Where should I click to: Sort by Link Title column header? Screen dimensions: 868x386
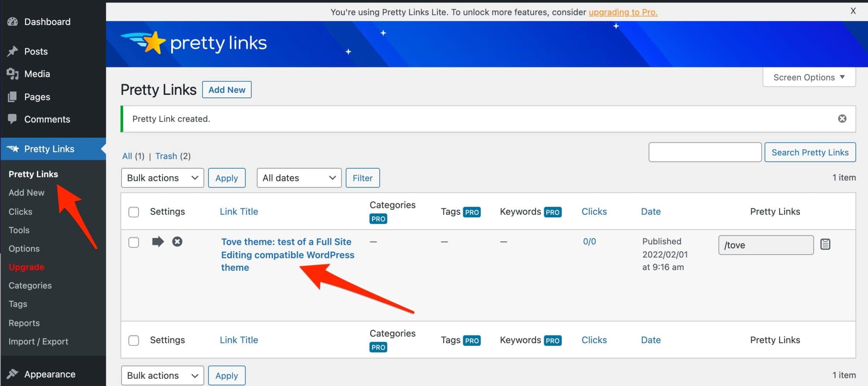pos(239,211)
